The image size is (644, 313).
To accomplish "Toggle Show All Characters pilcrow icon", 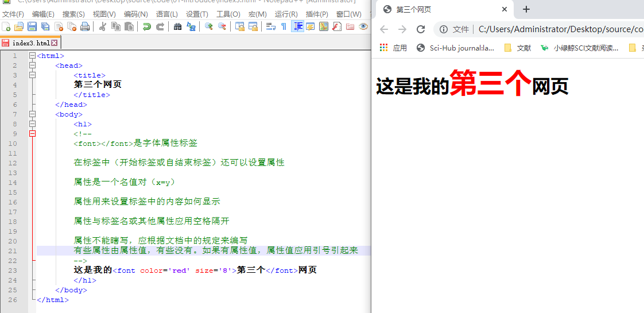I will tap(284, 26).
